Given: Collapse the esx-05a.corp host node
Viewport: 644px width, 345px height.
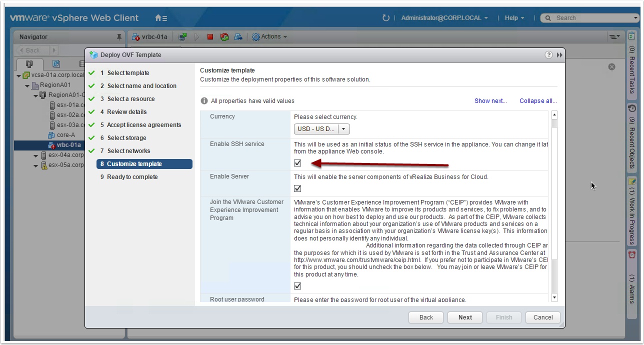Looking at the screenshot, I should coord(35,165).
